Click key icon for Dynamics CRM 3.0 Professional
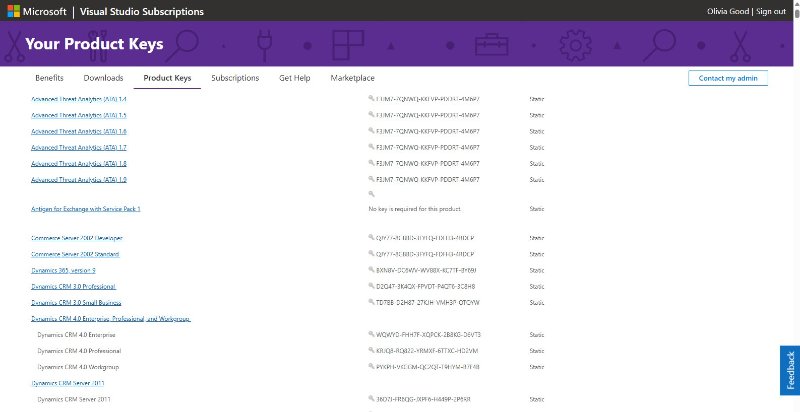 click(372, 286)
